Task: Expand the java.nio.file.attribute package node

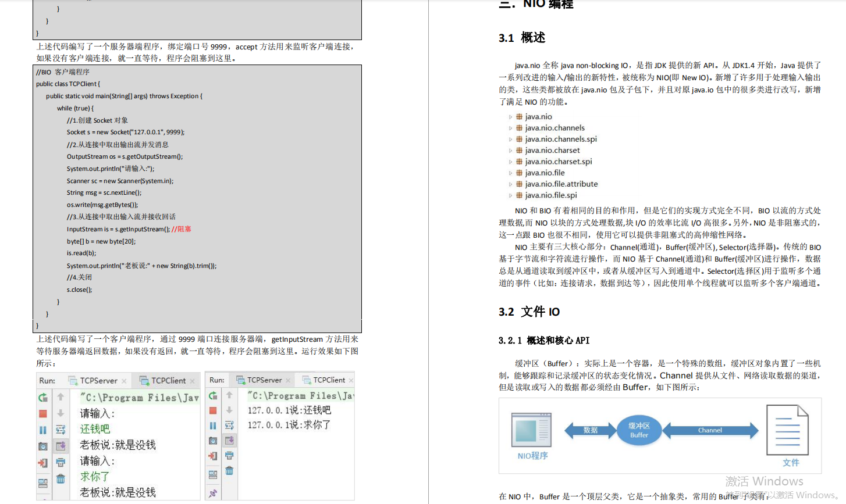Action: tap(511, 184)
